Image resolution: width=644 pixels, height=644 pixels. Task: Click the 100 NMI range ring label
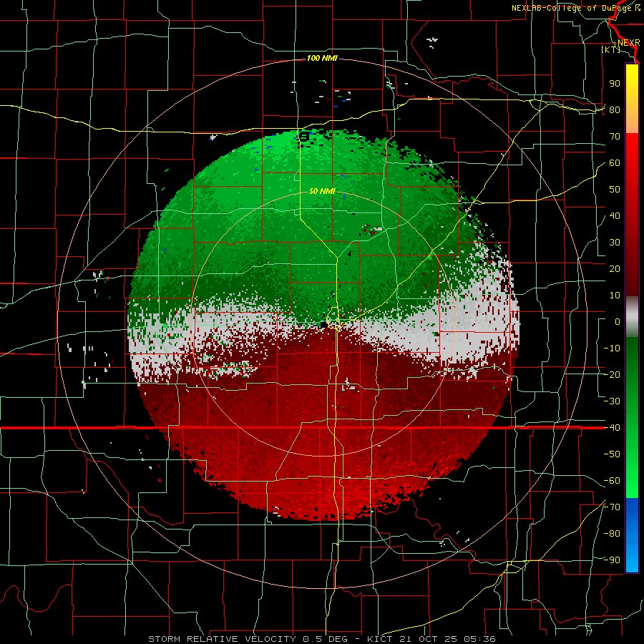[x=322, y=59]
